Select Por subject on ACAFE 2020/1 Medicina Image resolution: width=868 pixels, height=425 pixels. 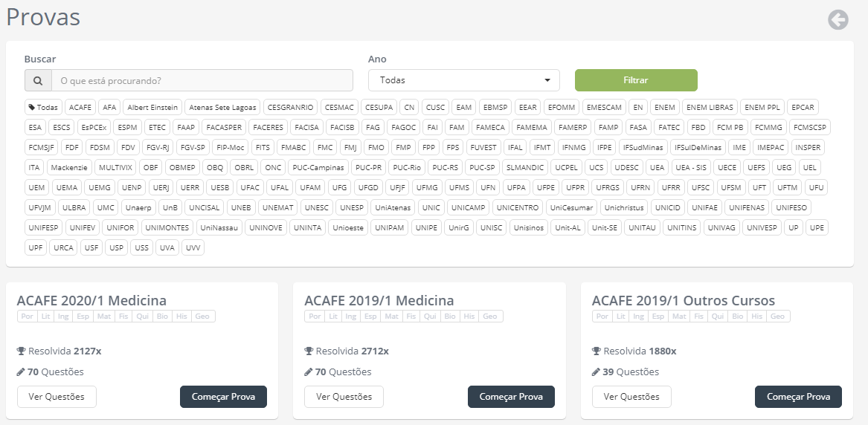click(x=27, y=316)
